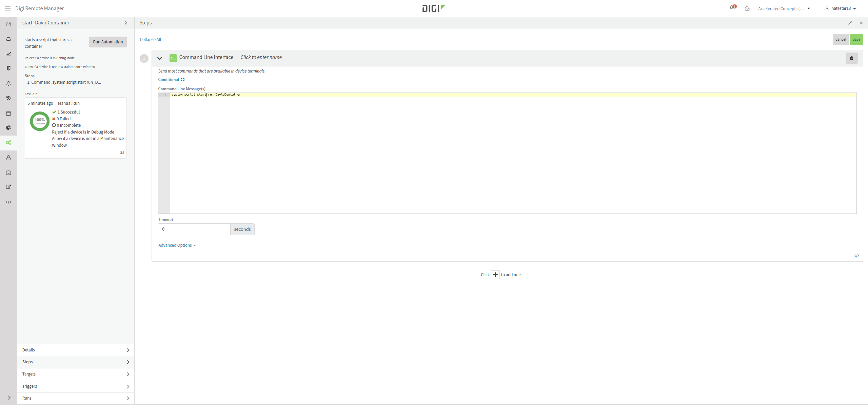Open the line chart insights icon in sidebar
Viewport: 868px width, 405px height.
point(8,54)
